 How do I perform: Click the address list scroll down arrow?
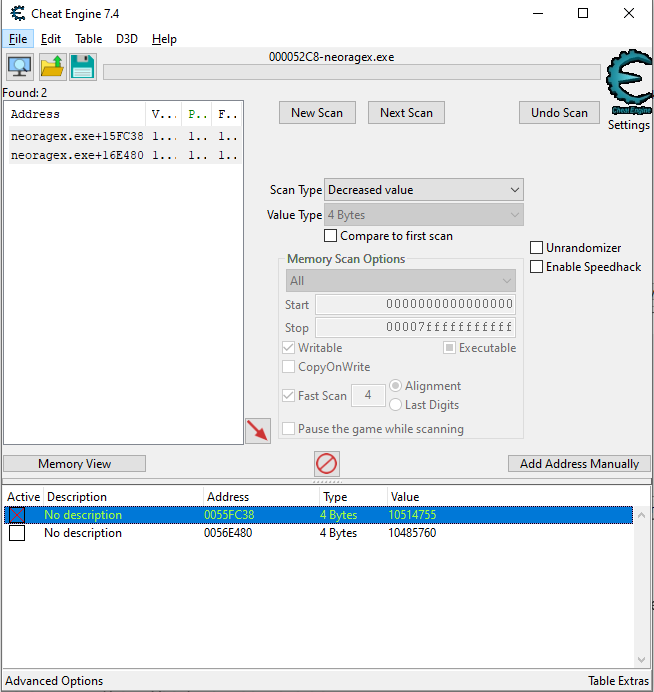pyautogui.click(x=642, y=660)
